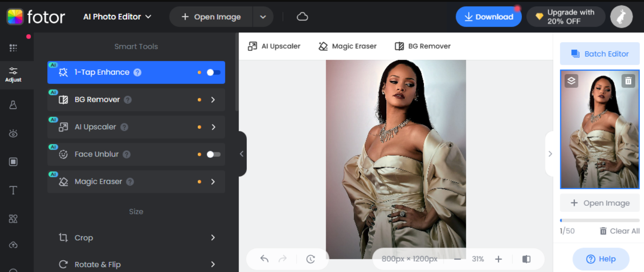Open the Effects flask icon in sidebar

click(13, 105)
